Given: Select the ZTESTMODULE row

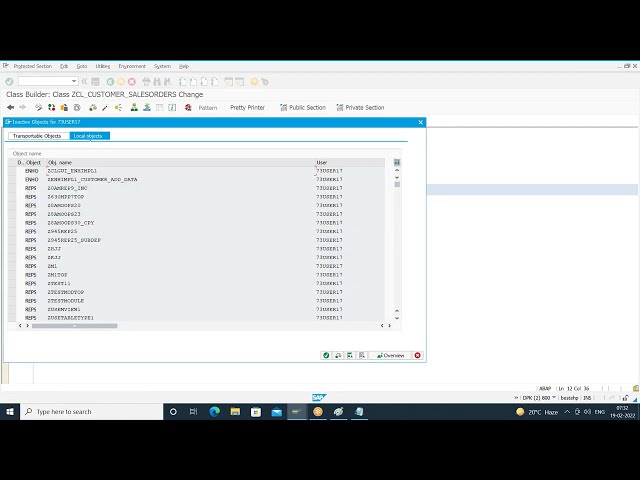Looking at the screenshot, I should tap(196, 301).
